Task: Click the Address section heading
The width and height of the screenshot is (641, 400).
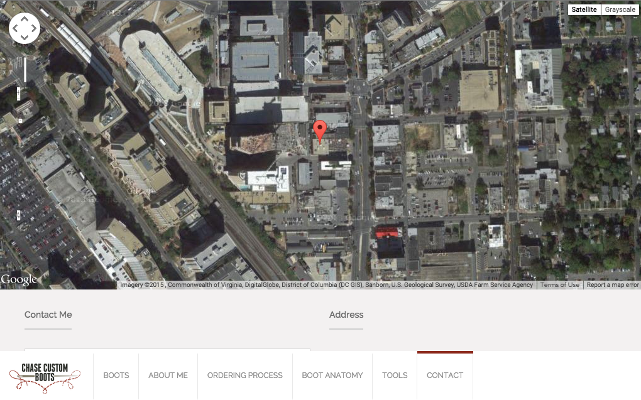Action: point(346,315)
